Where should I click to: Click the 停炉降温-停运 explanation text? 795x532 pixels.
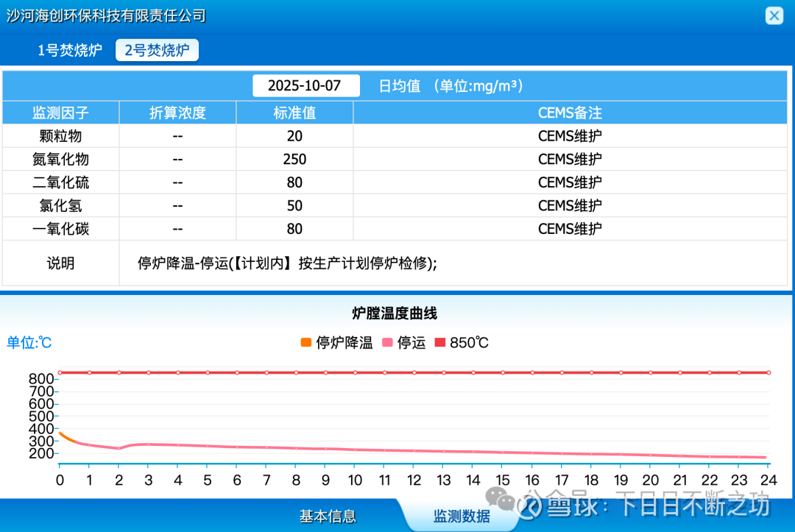pos(287,263)
